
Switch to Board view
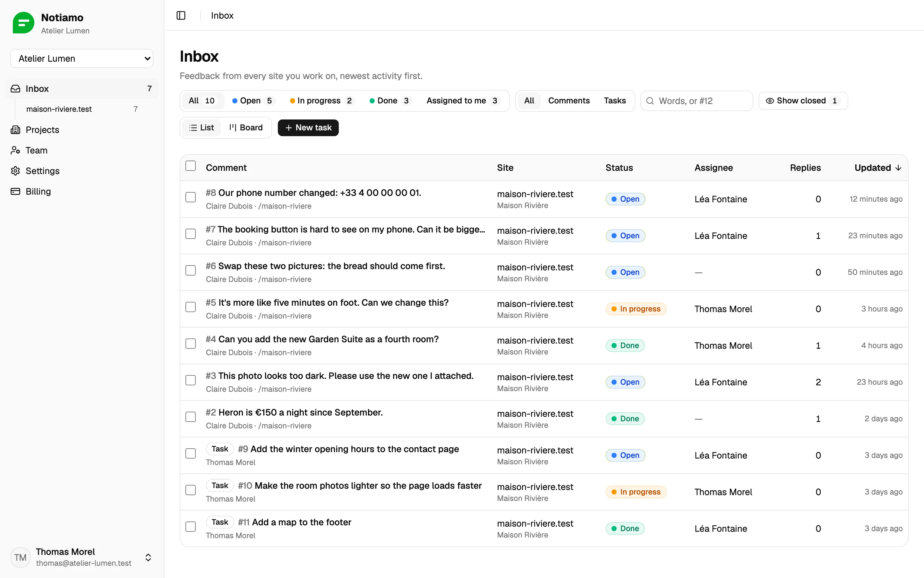[246, 128]
